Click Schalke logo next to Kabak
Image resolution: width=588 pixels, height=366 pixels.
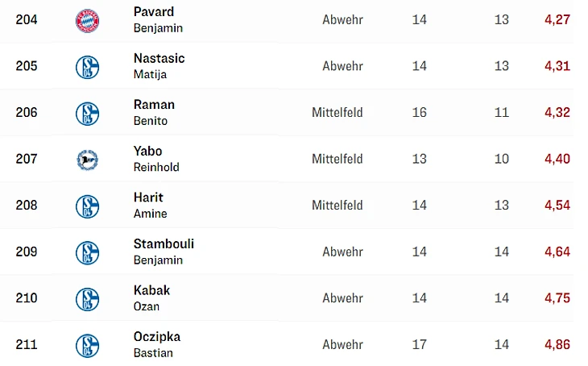pos(87,299)
